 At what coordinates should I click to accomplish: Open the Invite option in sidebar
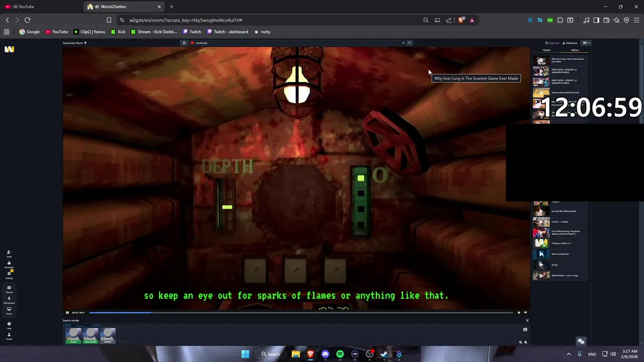click(x=9, y=253)
